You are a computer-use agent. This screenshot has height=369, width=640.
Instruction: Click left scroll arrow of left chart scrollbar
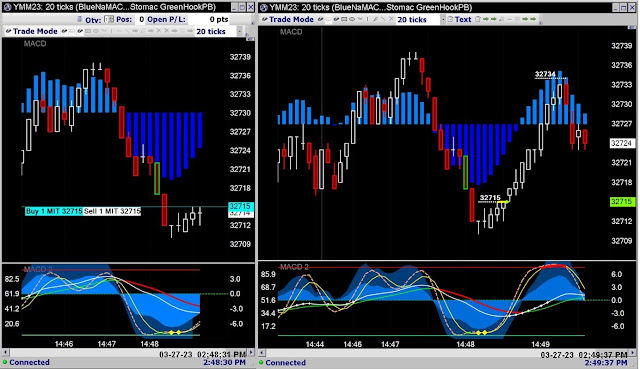(x=5, y=353)
